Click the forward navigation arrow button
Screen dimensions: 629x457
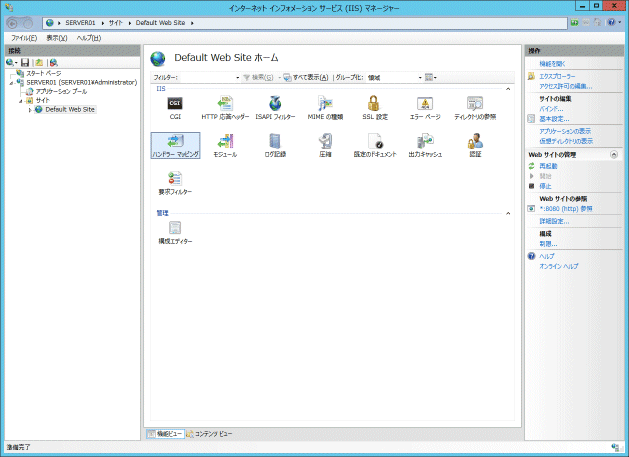click(28, 24)
